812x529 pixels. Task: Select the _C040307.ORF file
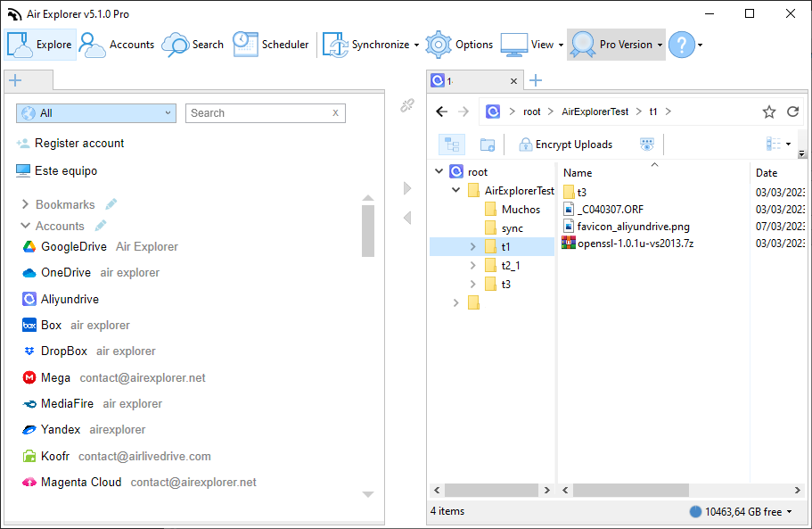(603, 210)
